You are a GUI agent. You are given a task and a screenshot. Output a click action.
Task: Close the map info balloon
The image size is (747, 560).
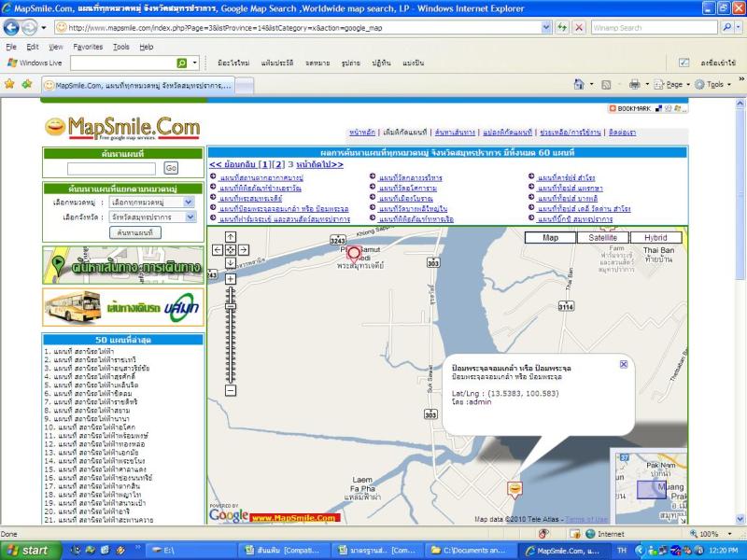point(624,364)
